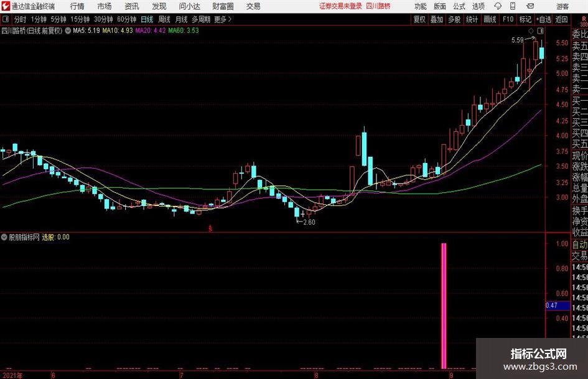Toggle the side panel icon beside 分时
This screenshot has width=588, height=379.
tap(6, 19)
